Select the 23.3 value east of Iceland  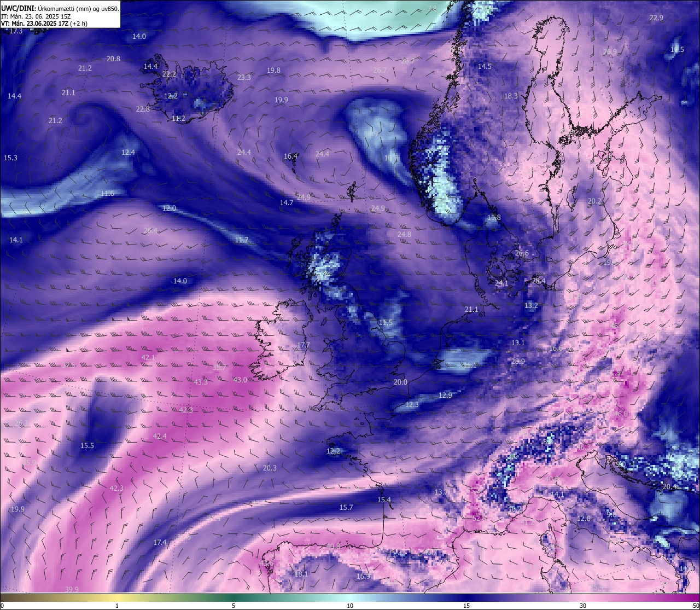click(x=244, y=78)
